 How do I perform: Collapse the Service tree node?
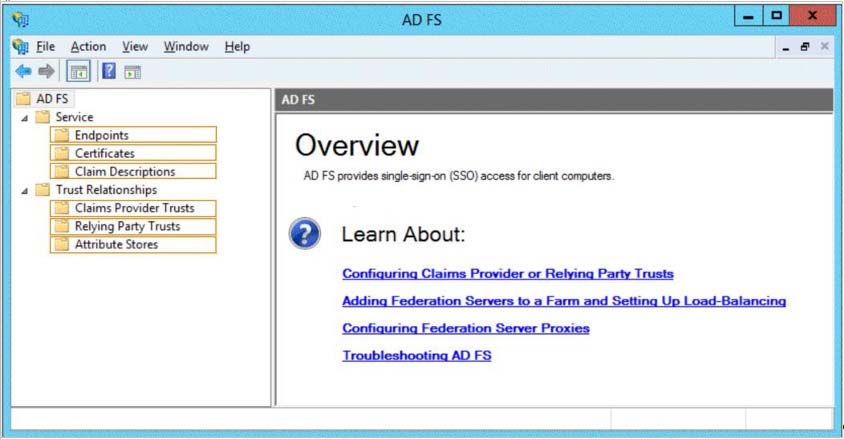24,118
